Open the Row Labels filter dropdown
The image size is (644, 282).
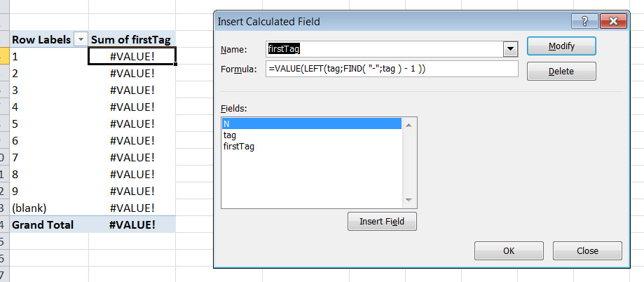coord(81,40)
